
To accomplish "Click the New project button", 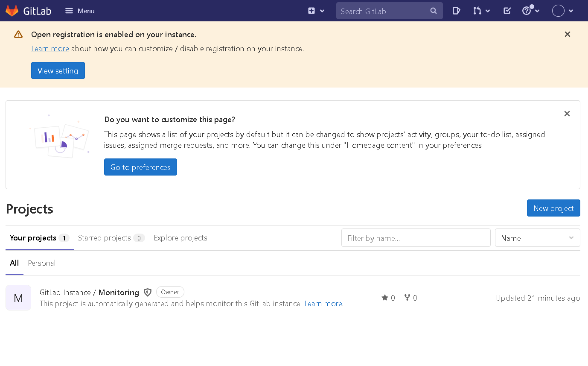I will (x=553, y=208).
